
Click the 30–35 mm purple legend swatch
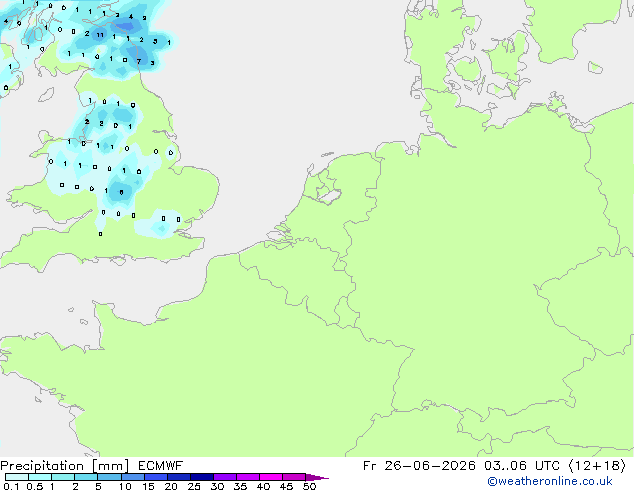pos(225,477)
